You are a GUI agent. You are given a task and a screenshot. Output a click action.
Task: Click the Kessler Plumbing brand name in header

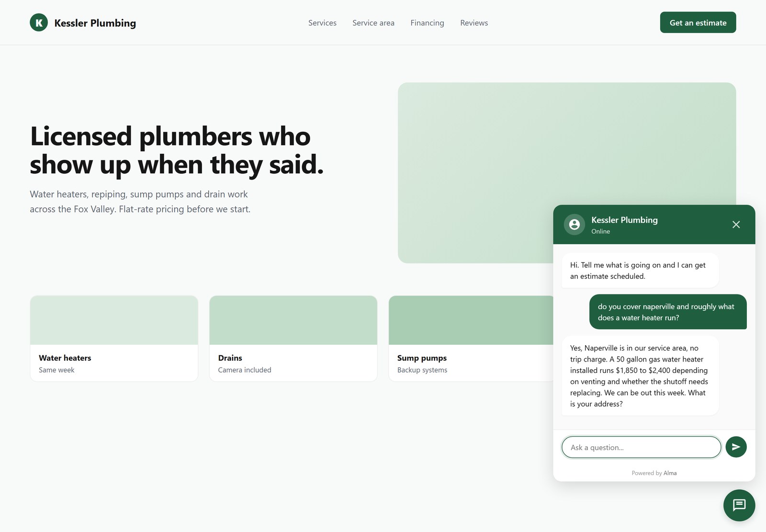[95, 23]
